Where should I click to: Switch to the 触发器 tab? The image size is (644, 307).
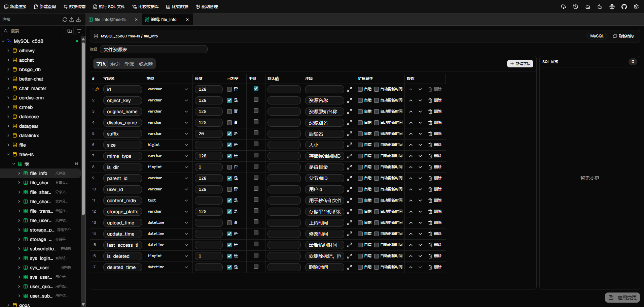[146, 64]
